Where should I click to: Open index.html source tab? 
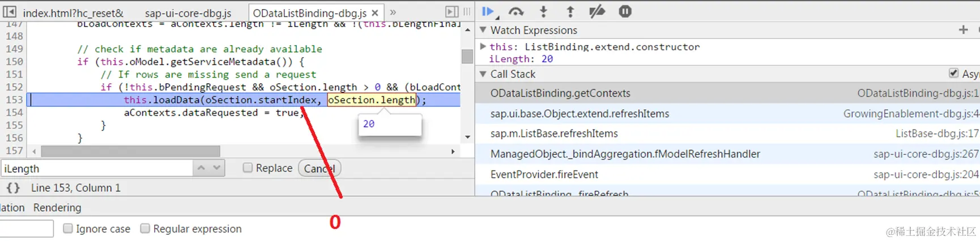73,12
